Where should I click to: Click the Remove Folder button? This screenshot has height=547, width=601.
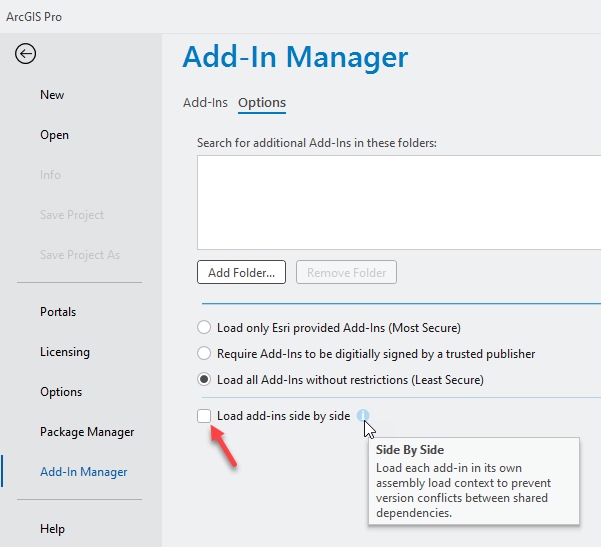pos(347,272)
